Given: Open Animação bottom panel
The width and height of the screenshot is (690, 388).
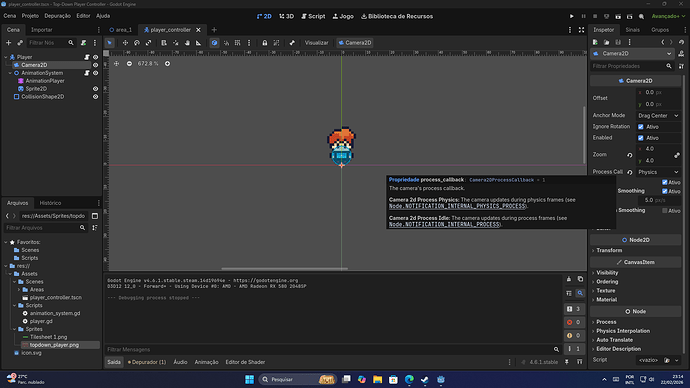Looking at the screenshot, I should [206, 362].
